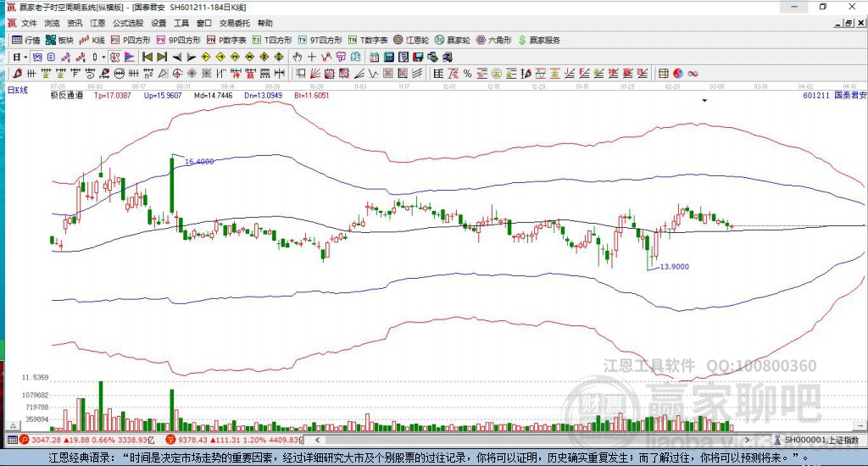This screenshot has height=466, width=868.
Task: Click the 极反通道 indicator name
Action: tap(66, 95)
